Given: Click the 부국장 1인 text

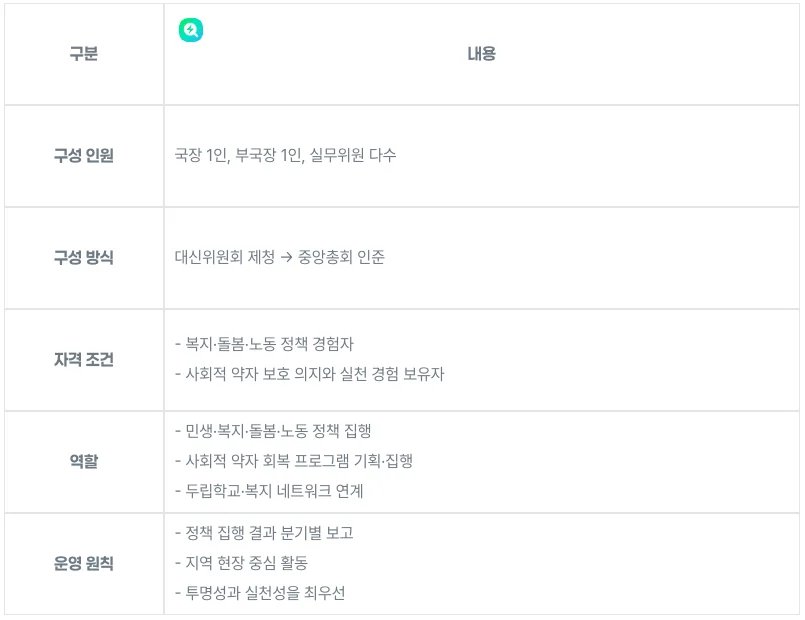Looking at the screenshot, I should tap(268, 156).
